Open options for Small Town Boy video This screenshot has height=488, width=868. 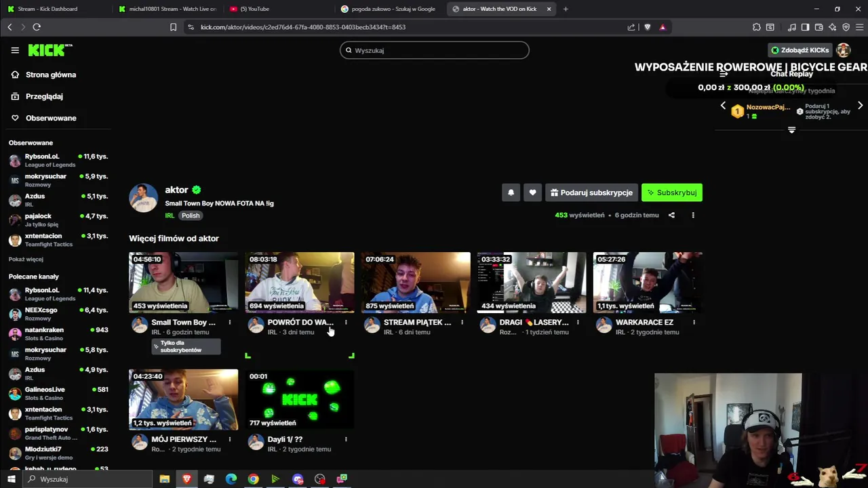point(230,323)
